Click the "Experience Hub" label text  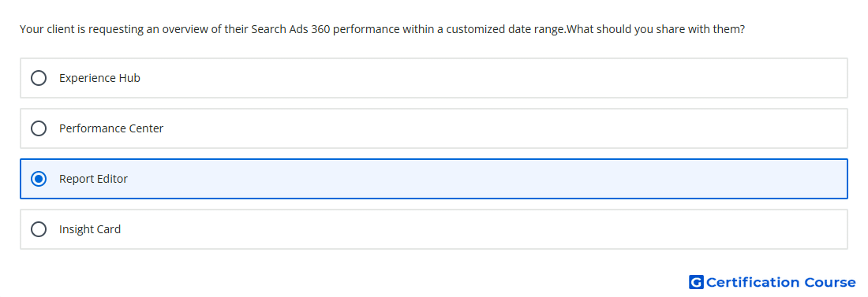99,78
